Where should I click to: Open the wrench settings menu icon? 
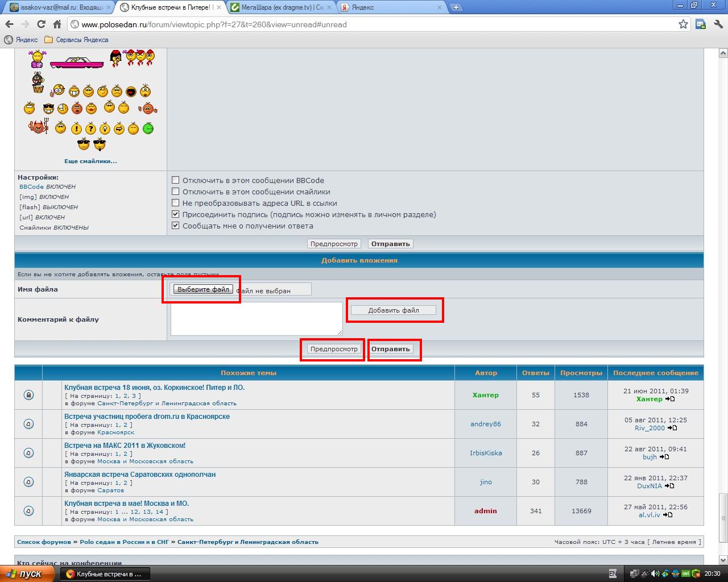(x=717, y=24)
